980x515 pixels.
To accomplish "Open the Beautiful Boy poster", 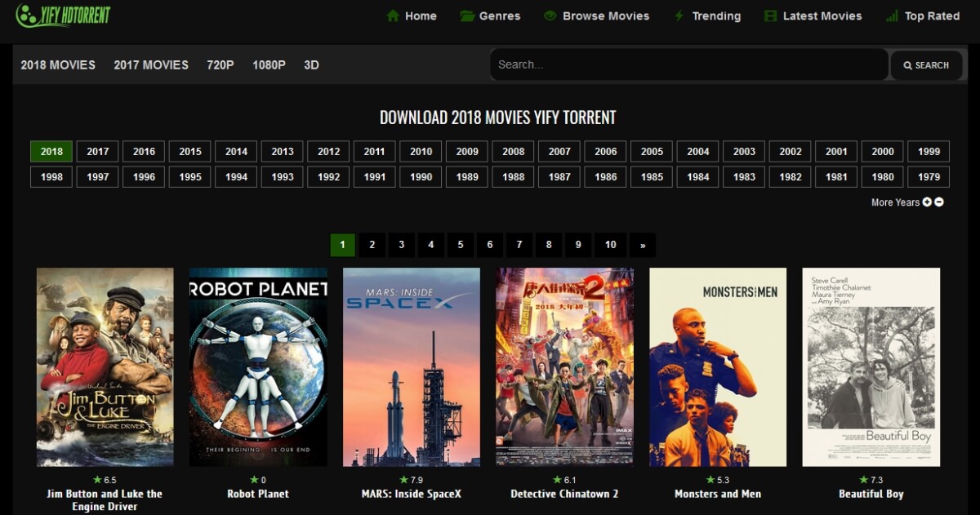I will [x=871, y=367].
